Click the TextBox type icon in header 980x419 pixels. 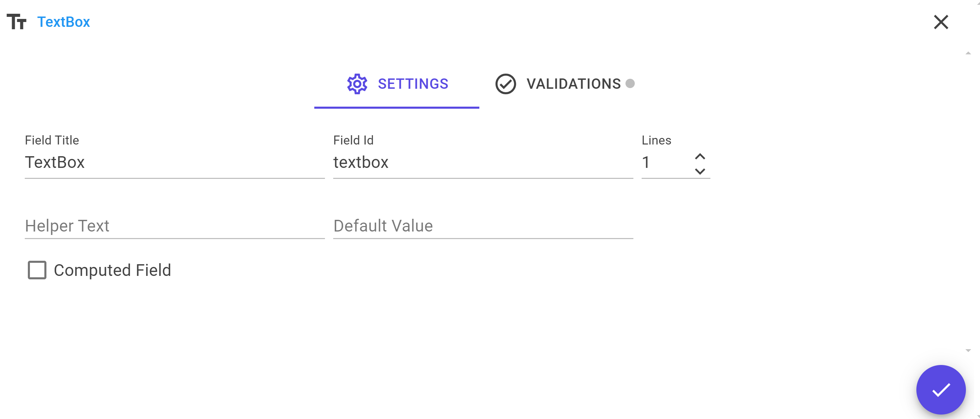point(17,22)
